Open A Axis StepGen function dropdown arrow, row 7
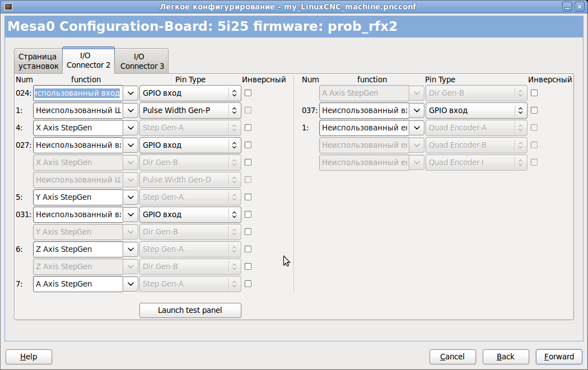 (130, 284)
